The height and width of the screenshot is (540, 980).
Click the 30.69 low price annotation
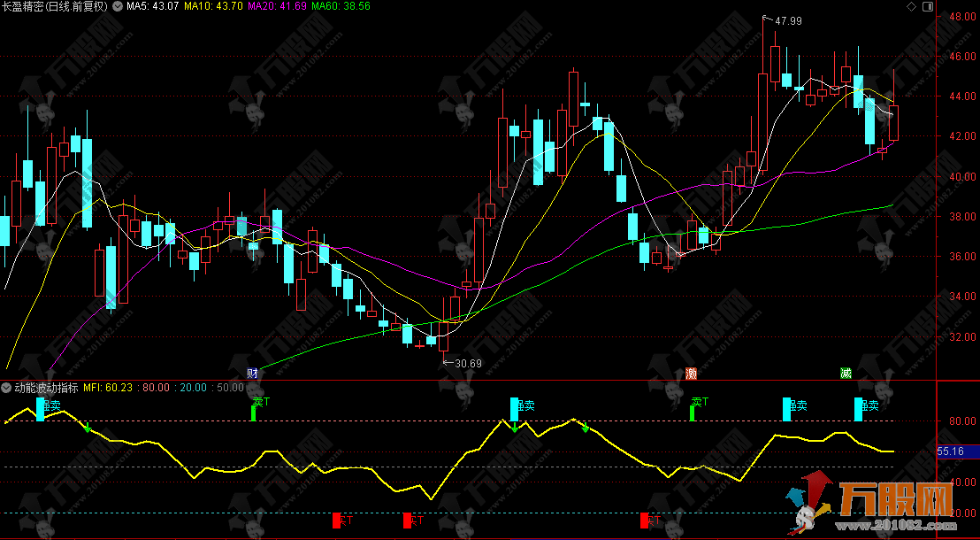point(468,363)
